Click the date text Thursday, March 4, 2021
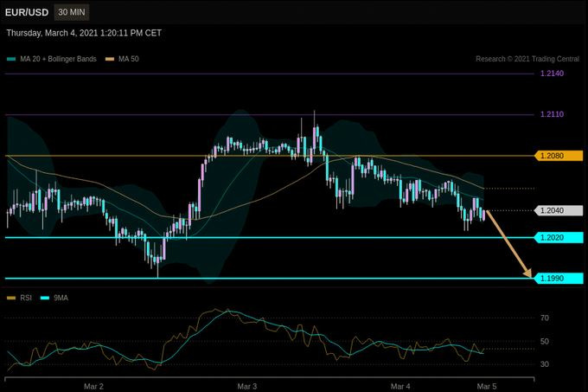Viewport: 588px width, 392px height. [x=52, y=33]
